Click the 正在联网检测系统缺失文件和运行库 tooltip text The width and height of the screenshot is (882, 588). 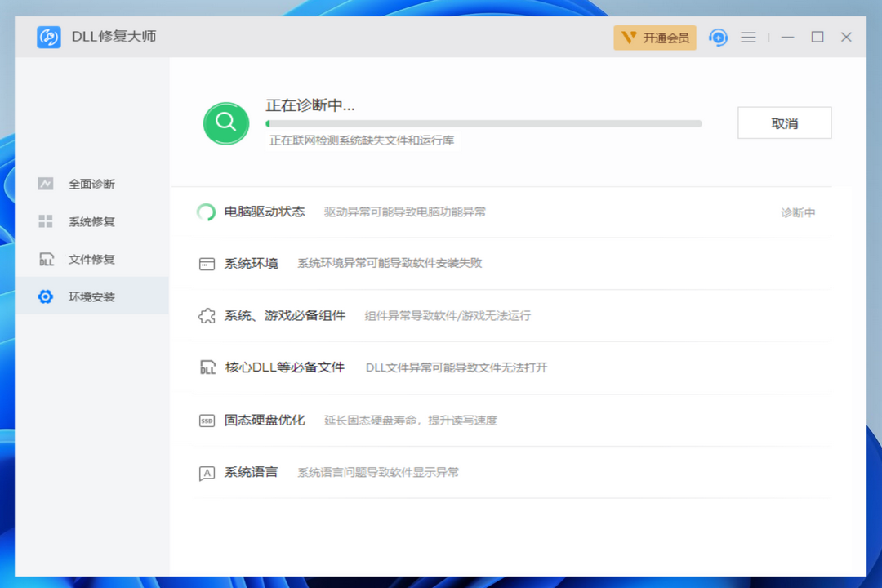click(x=362, y=140)
